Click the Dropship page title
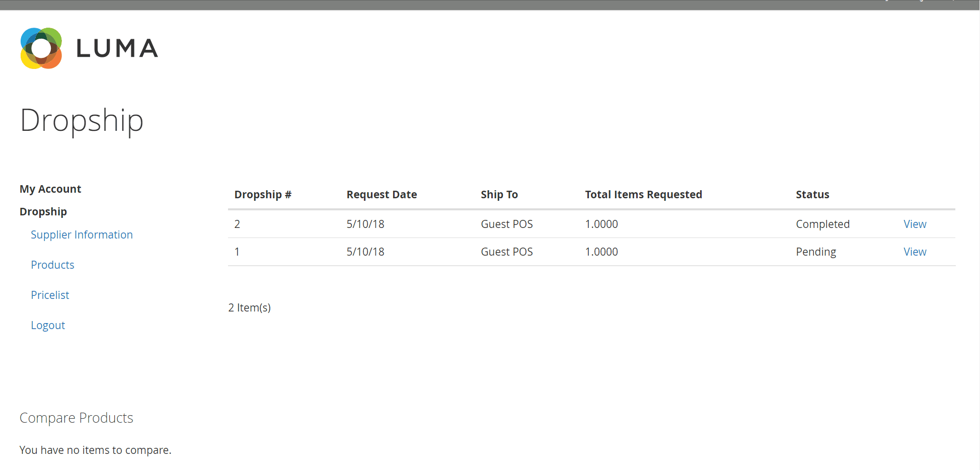This screenshot has height=470, width=980. pyautogui.click(x=82, y=121)
